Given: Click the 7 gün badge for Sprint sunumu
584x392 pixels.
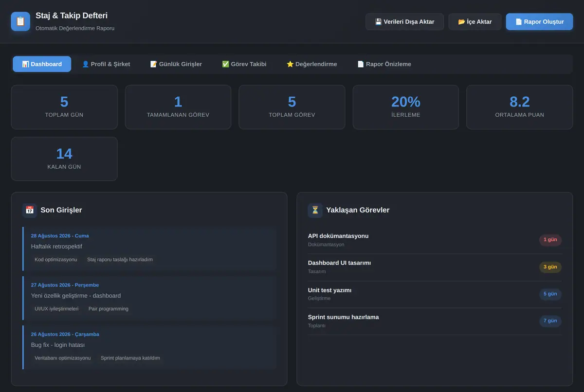Looking at the screenshot, I should pos(550,321).
